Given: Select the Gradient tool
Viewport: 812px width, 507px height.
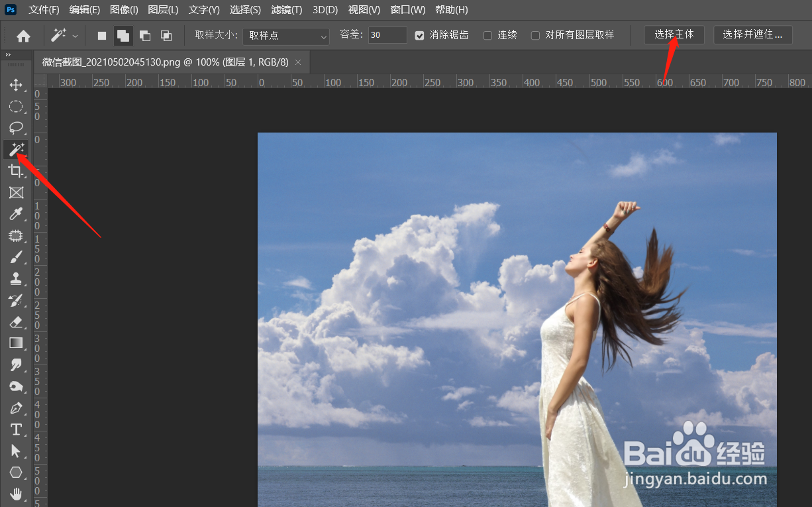Looking at the screenshot, I should [x=16, y=343].
